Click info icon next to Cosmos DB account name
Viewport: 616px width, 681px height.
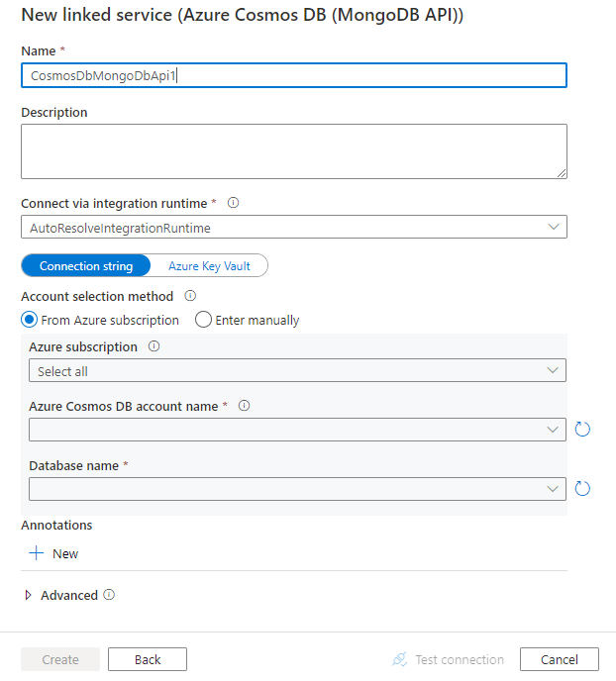point(245,406)
